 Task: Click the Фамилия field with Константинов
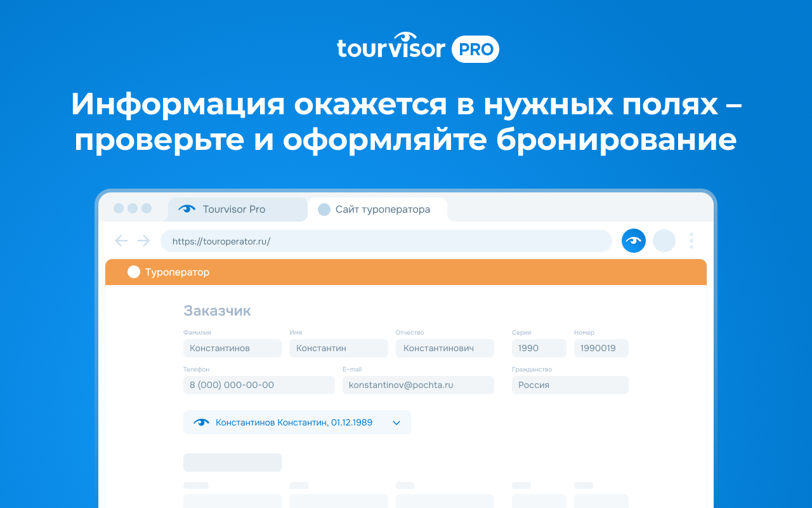232,348
